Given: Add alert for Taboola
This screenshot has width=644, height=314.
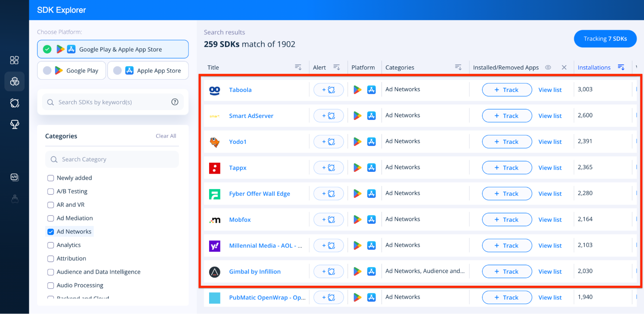Looking at the screenshot, I should pos(329,90).
